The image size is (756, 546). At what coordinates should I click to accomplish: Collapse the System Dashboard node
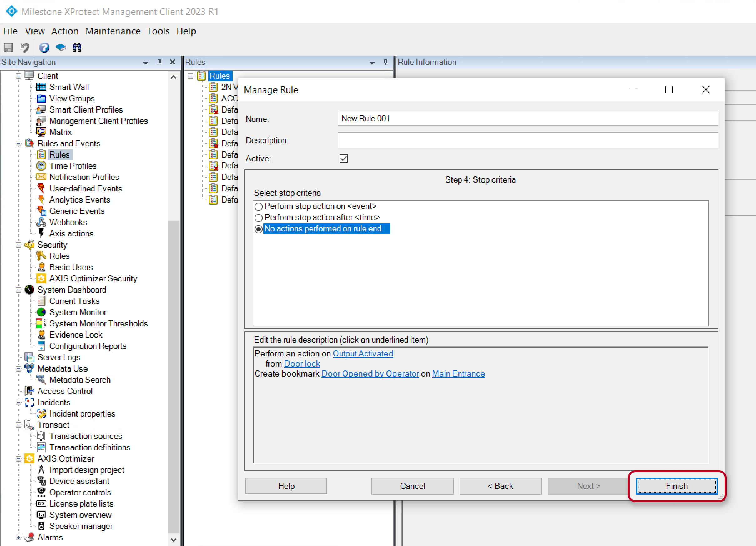click(x=18, y=290)
